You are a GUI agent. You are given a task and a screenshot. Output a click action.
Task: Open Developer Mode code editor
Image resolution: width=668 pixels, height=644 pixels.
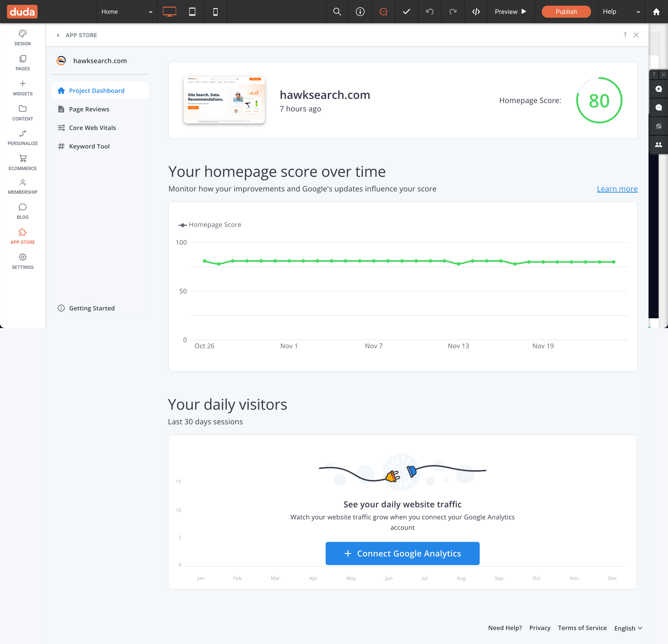click(476, 11)
